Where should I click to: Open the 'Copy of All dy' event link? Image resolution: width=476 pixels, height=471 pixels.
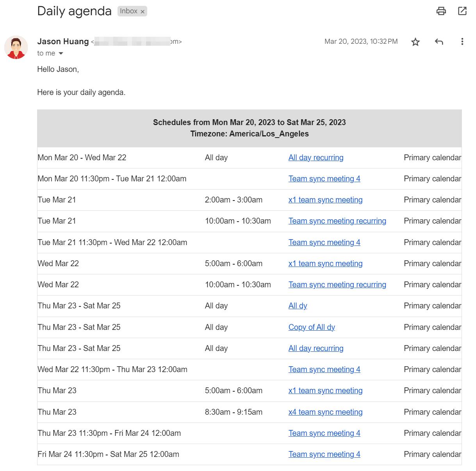tap(312, 327)
